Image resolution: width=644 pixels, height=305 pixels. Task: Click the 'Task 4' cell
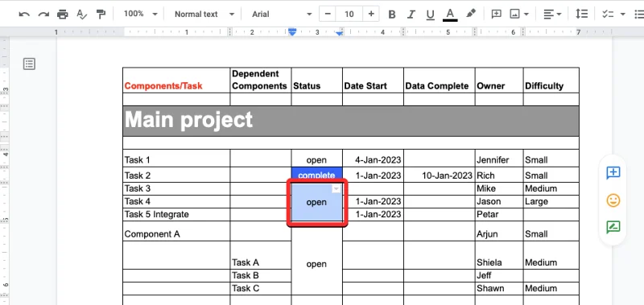coord(176,201)
